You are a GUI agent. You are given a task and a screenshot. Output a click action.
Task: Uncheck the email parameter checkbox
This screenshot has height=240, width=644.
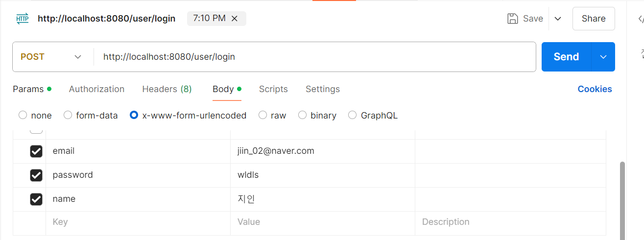click(36, 151)
